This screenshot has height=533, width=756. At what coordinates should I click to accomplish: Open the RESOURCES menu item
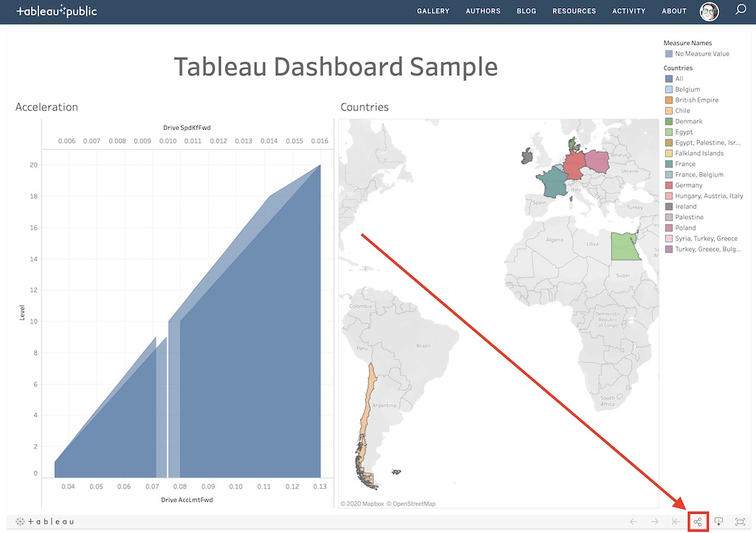tap(574, 11)
